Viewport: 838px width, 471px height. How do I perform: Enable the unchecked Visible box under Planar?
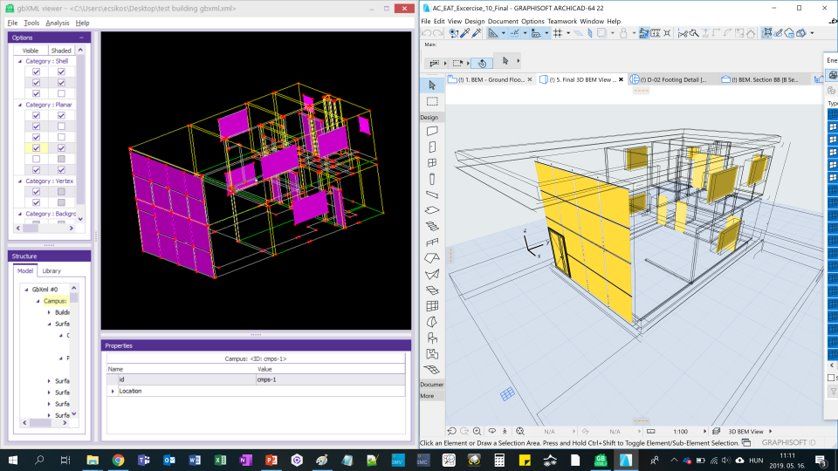click(36, 159)
